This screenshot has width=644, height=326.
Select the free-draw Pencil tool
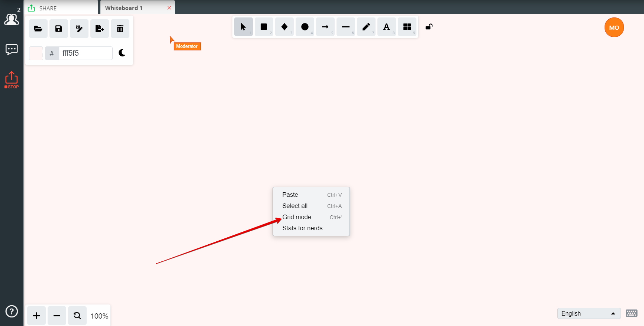(x=366, y=27)
